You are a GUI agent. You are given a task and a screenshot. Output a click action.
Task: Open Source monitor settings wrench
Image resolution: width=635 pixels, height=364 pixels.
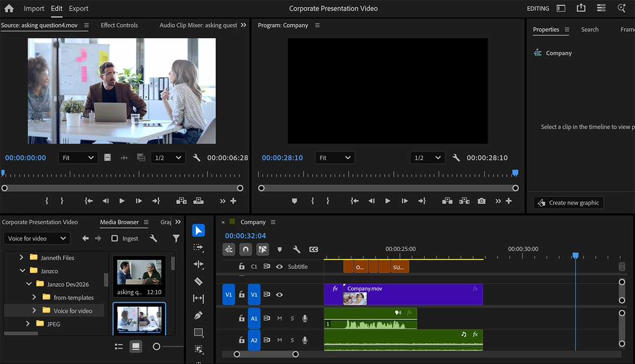click(x=197, y=158)
